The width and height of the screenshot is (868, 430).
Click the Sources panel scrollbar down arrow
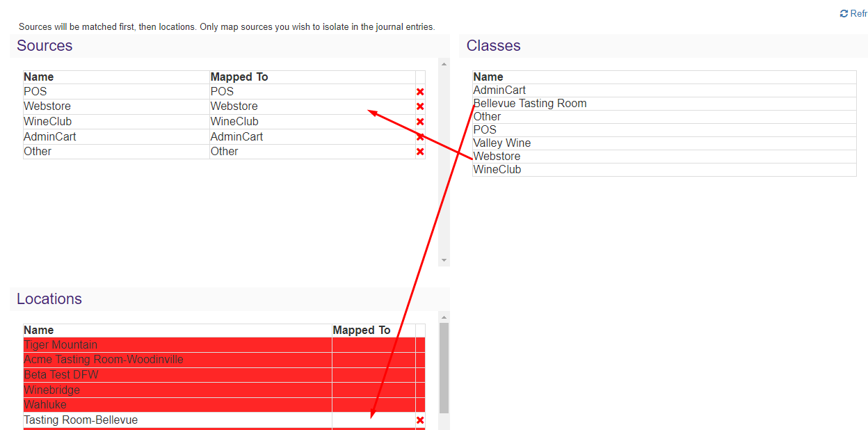(x=444, y=260)
